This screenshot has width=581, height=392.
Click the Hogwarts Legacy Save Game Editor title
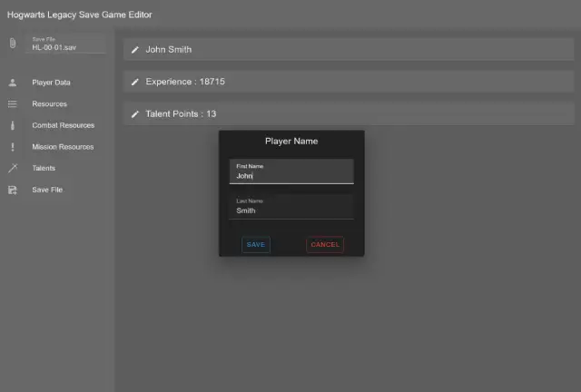tap(80, 15)
